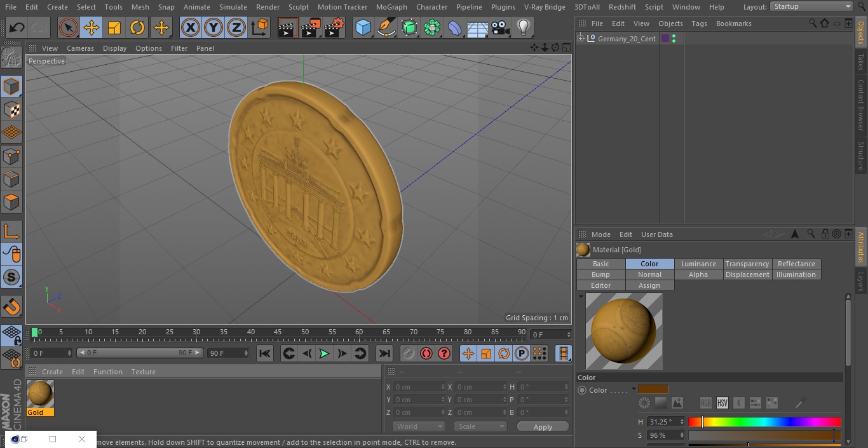Add a Light object

[x=523, y=27]
